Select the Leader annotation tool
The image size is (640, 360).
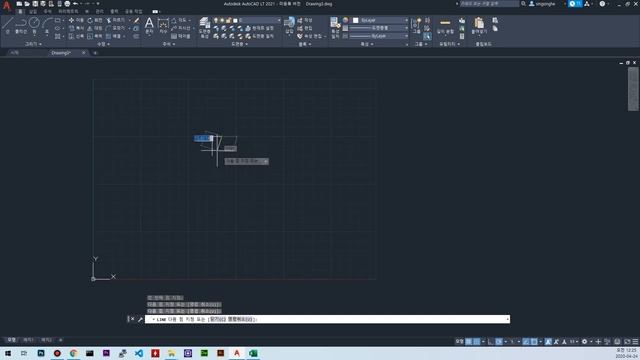181,28
